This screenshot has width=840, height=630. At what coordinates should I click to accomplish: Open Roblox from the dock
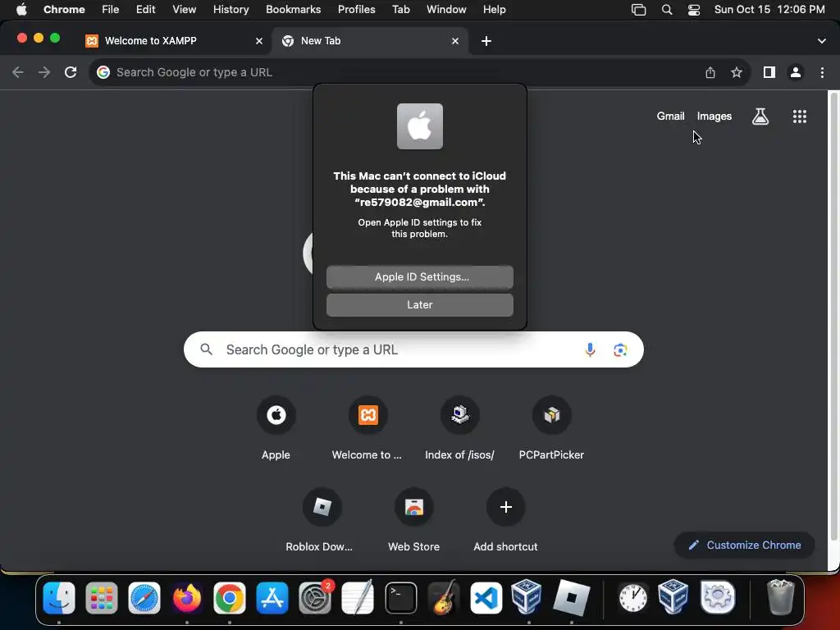coord(572,598)
